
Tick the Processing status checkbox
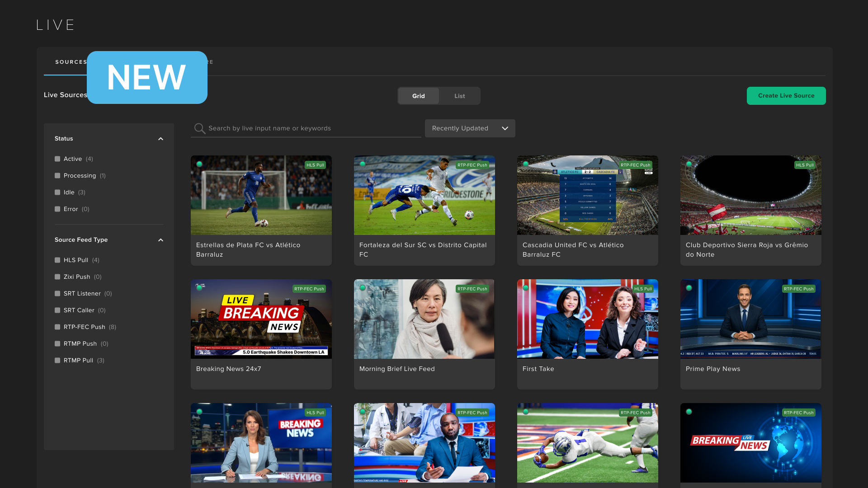click(57, 176)
